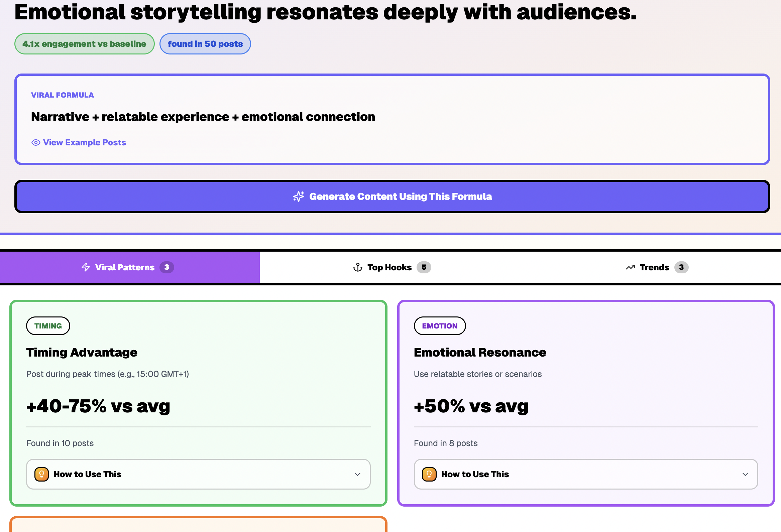Viewport: 781px width, 532px height.
Task: Toggle the "4.1x engagement vs baseline" chip
Action: (84, 44)
